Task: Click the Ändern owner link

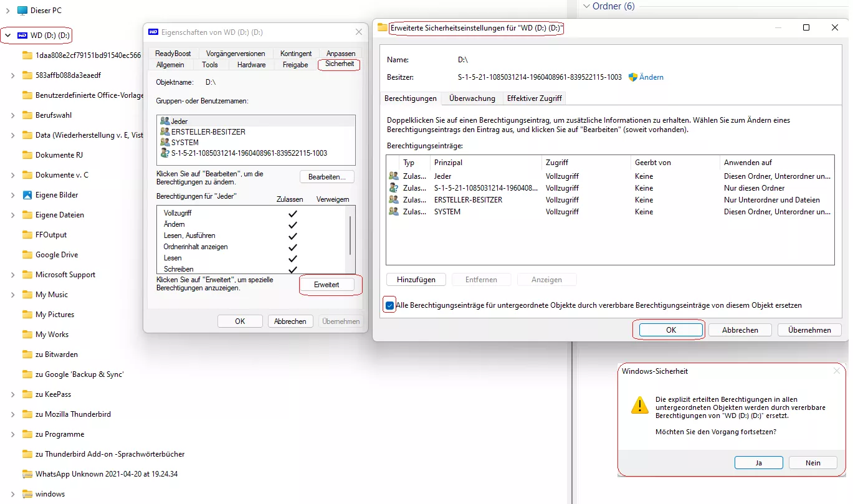Action: tap(652, 77)
